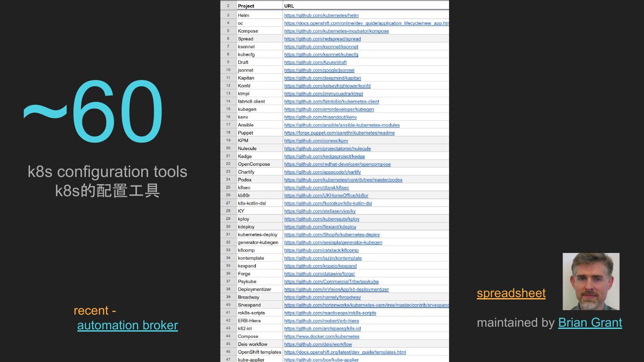
Task: Open the google/jsonnet link
Action: (319, 70)
